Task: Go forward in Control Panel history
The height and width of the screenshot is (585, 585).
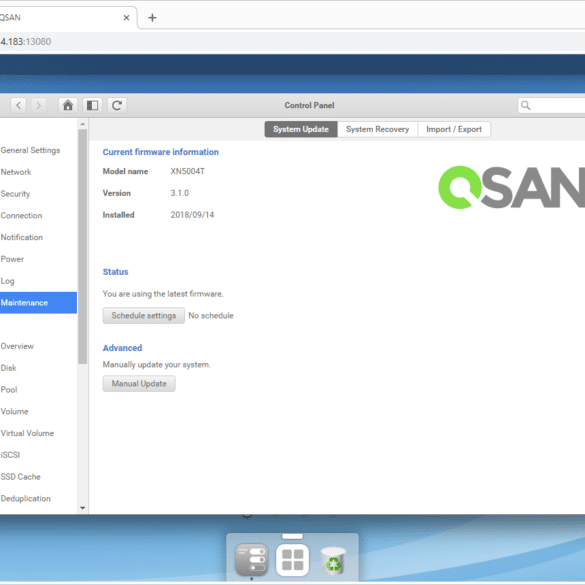Action: pos(38,106)
